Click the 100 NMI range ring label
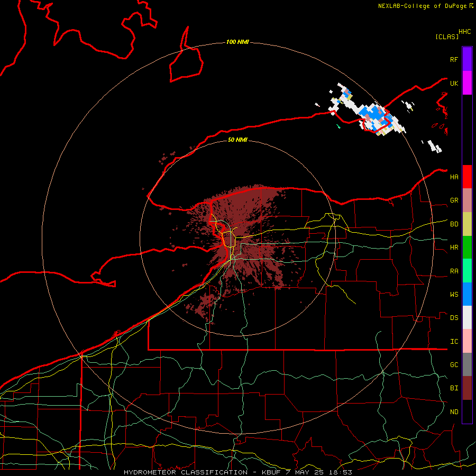Screen dimensions: 476x476 tap(237, 42)
